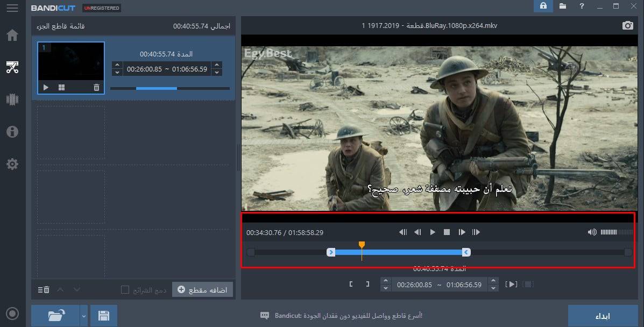Screen dimensions: 644x327
Task: Enable merge segments checkbox
Action: coord(125,289)
